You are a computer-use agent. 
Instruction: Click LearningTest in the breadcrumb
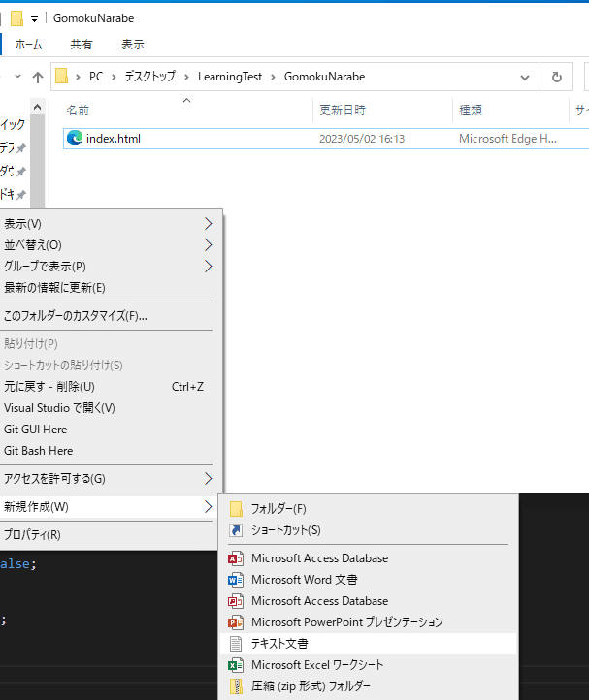pos(230,77)
